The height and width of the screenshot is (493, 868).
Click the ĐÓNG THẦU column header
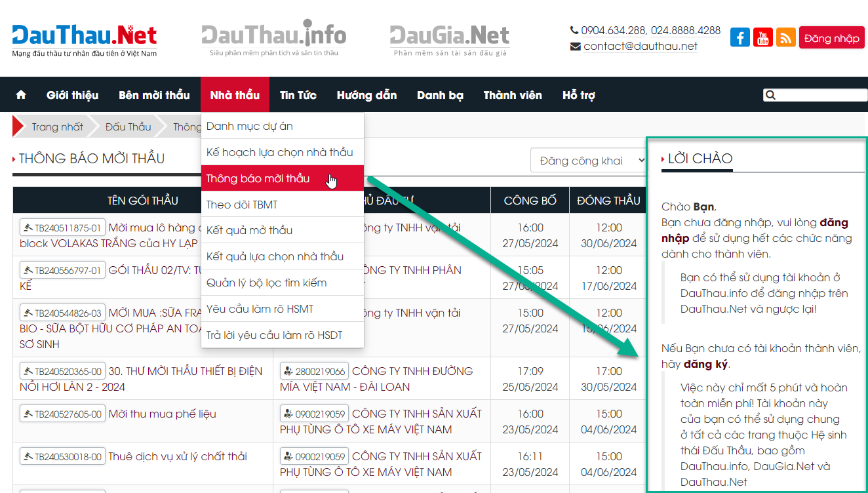pos(608,201)
